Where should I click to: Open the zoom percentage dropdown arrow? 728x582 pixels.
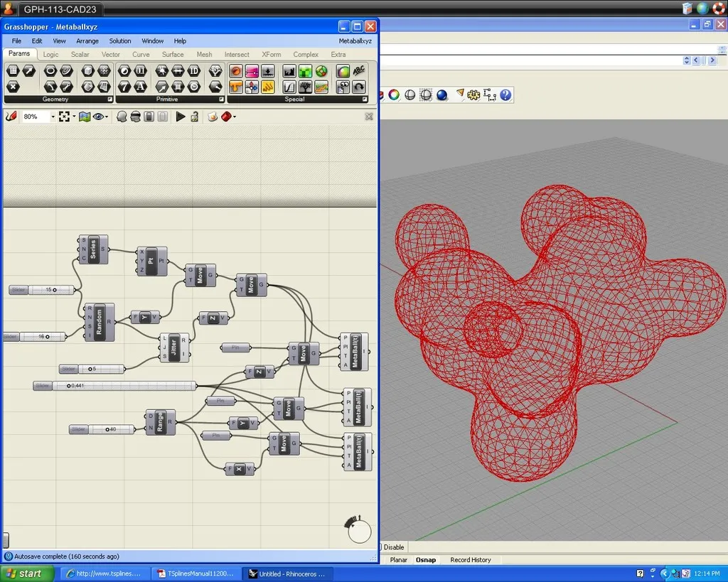[53, 117]
